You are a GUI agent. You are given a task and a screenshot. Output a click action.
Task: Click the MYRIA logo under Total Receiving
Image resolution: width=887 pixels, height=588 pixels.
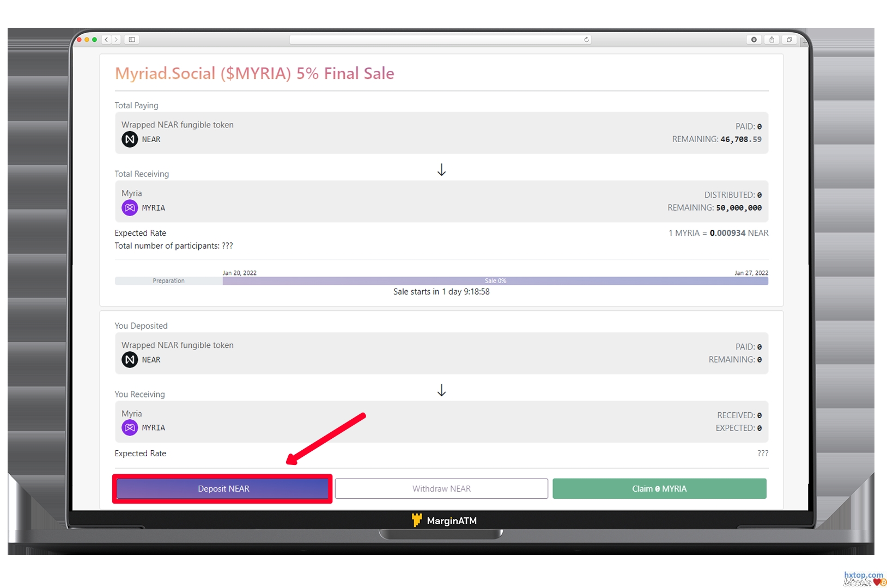[x=130, y=208]
